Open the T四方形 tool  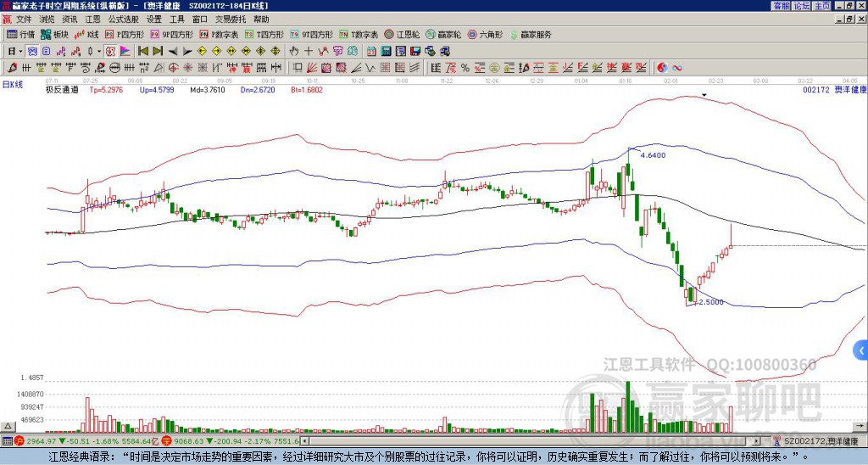click(x=264, y=34)
